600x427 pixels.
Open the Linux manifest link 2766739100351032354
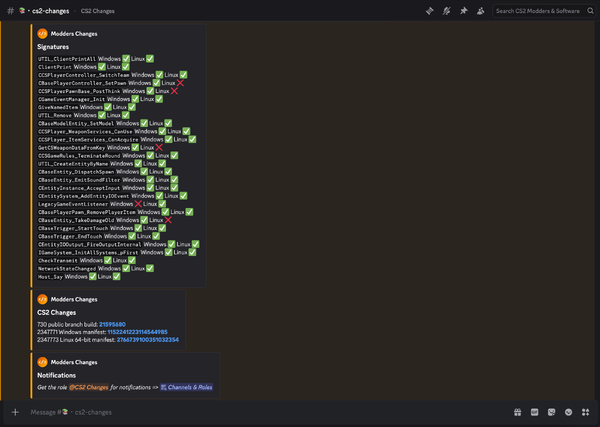[x=148, y=340]
